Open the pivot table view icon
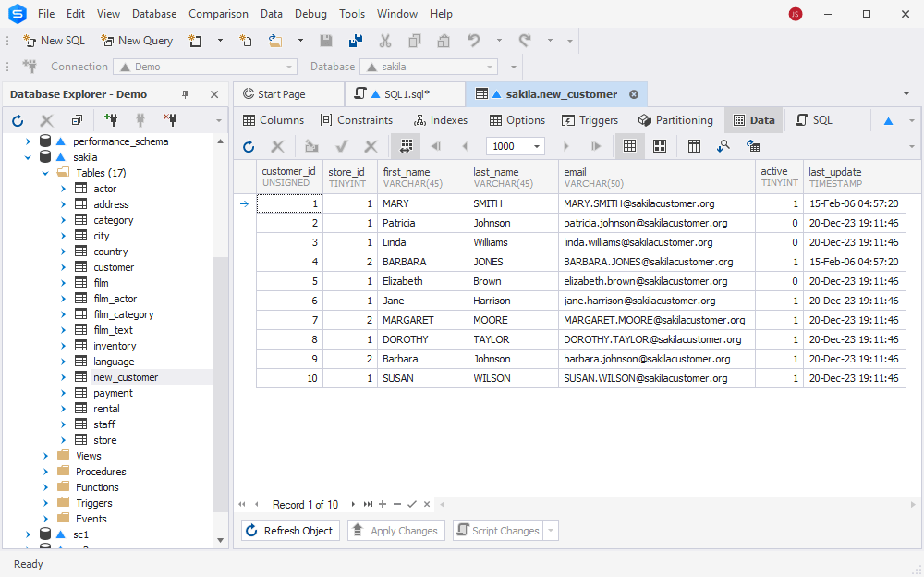924x577 pixels. [x=693, y=146]
